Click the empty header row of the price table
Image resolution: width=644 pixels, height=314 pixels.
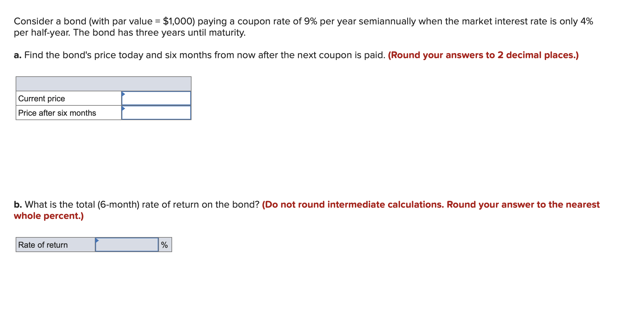tap(103, 84)
